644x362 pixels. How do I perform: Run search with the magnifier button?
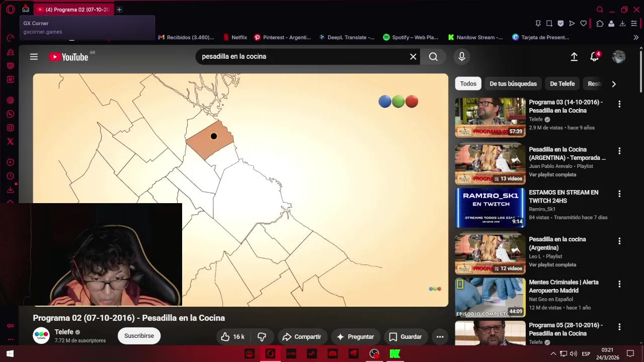point(433,57)
